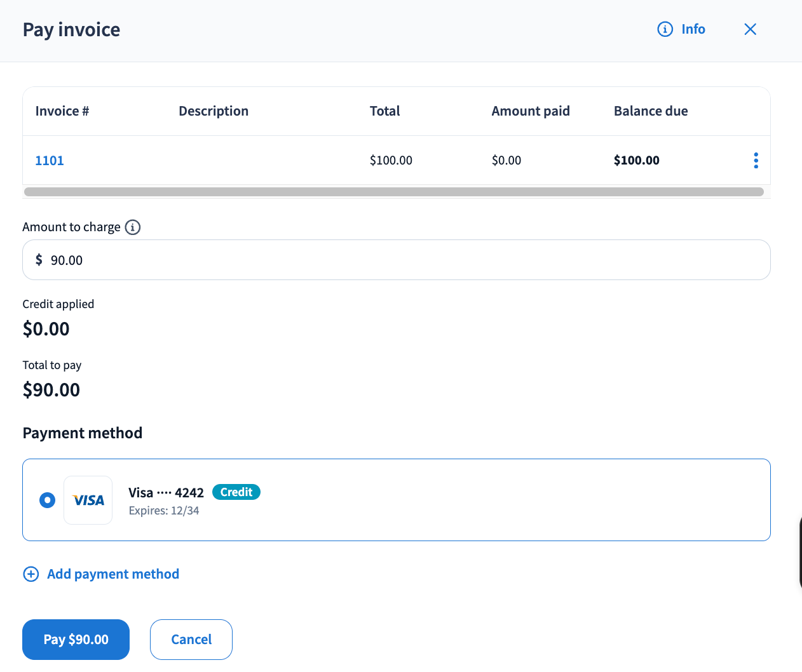Click the Visa card logo
Image resolution: width=802 pixels, height=672 pixels.
click(88, 500)
